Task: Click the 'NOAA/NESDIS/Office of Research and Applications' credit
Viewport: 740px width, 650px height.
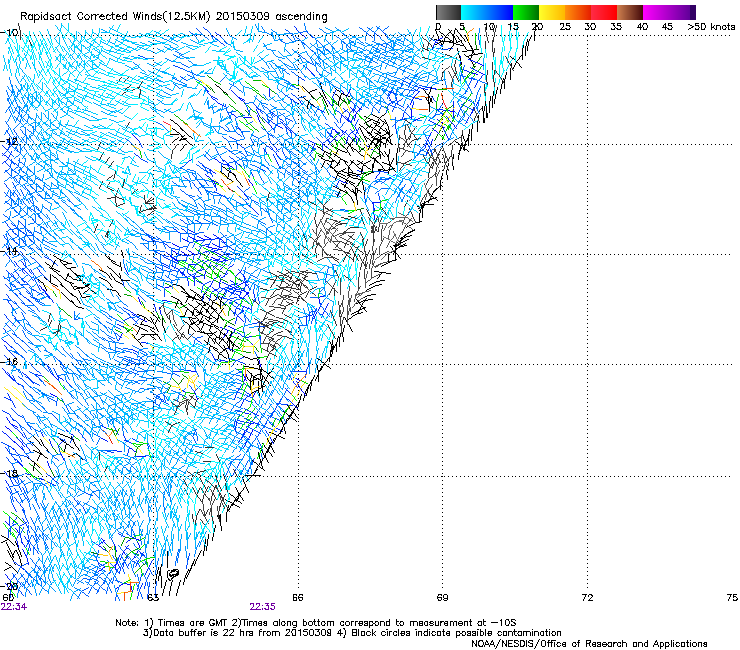Action: (x=589, y=643)
